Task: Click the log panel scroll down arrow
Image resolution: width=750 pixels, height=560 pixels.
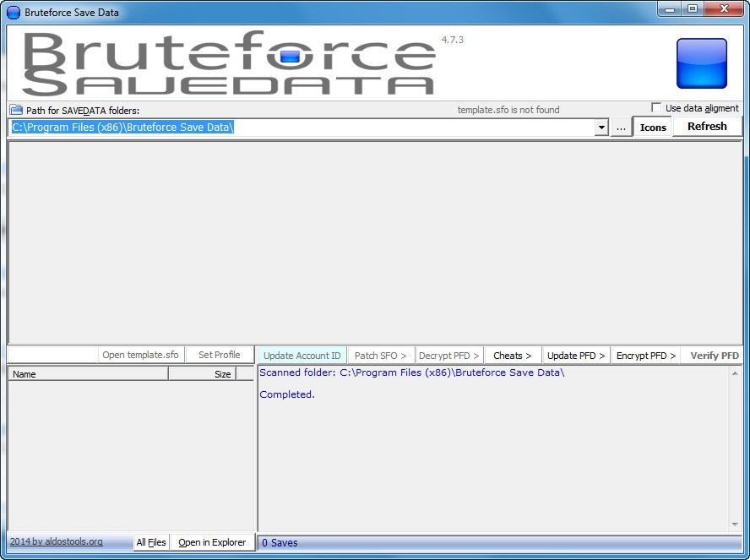Action: (x=735, y=525)
